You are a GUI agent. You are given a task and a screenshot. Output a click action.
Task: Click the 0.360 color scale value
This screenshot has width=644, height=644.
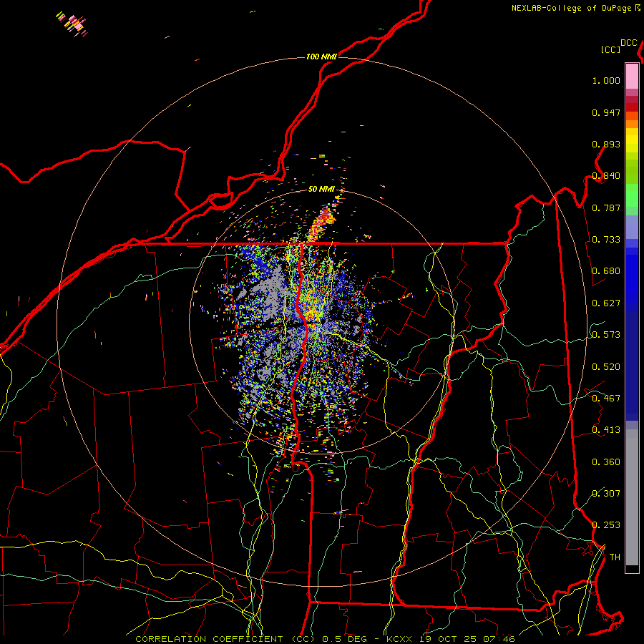606,462
